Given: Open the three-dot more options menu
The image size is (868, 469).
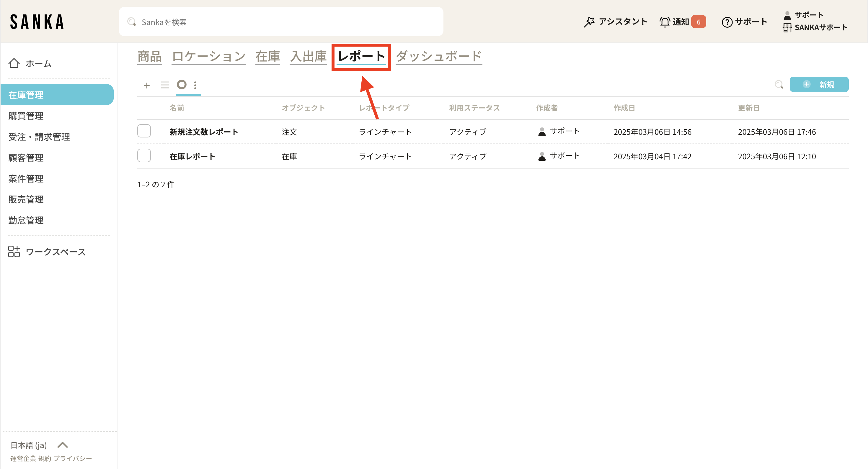Looking at the screenshot, I should pyautogui.click(x=195, y=85).
